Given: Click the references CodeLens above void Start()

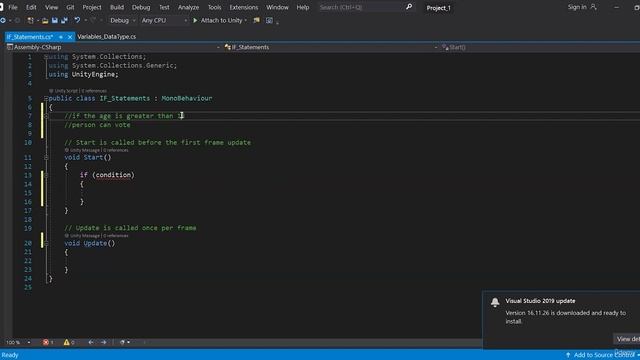Looking at the screenshot, I should [x=116, y=150].
